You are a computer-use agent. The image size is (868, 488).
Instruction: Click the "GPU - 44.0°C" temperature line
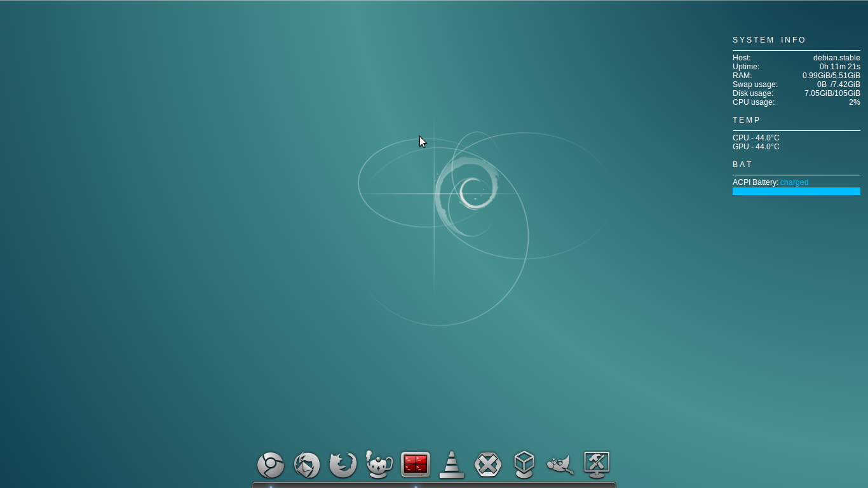pyautogui.click(x=756, y=147)
